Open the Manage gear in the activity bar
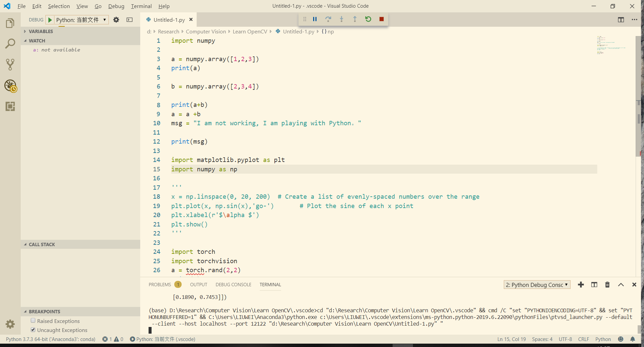 click(x=10, y=324)
